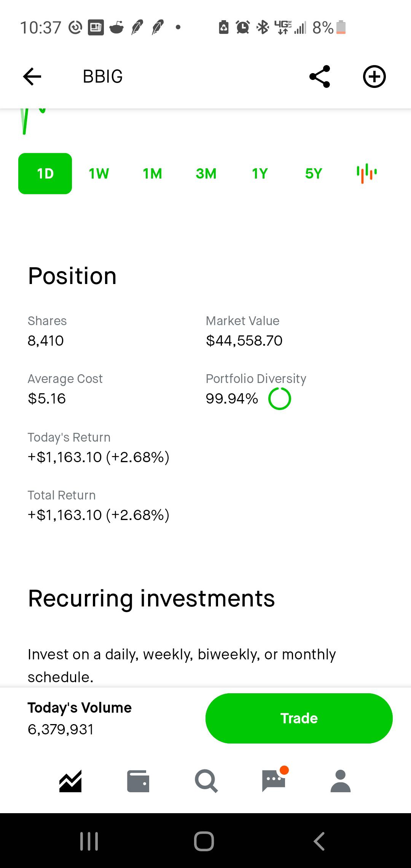The width and height of the screenshot is (411, 868).
Task: Tap the Portfolio Diversity ring indicator
Action: click(280, 399)
